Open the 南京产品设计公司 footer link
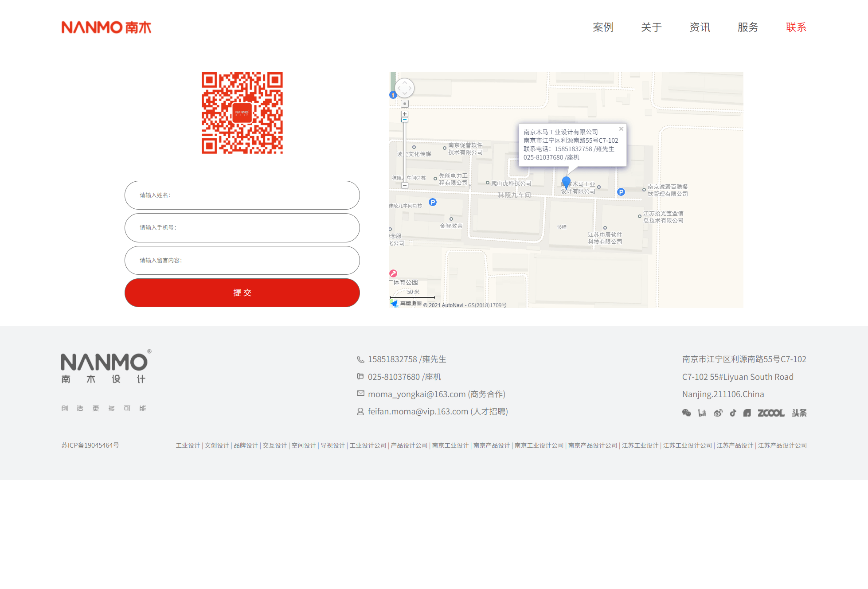868x589 pixels. (x=593, y=445)
